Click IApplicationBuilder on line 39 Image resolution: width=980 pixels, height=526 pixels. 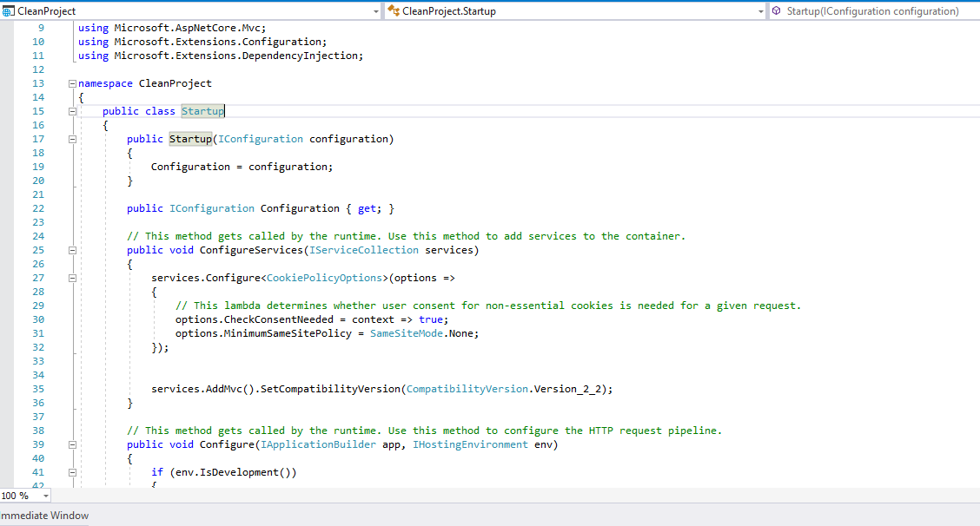(318, 444)
